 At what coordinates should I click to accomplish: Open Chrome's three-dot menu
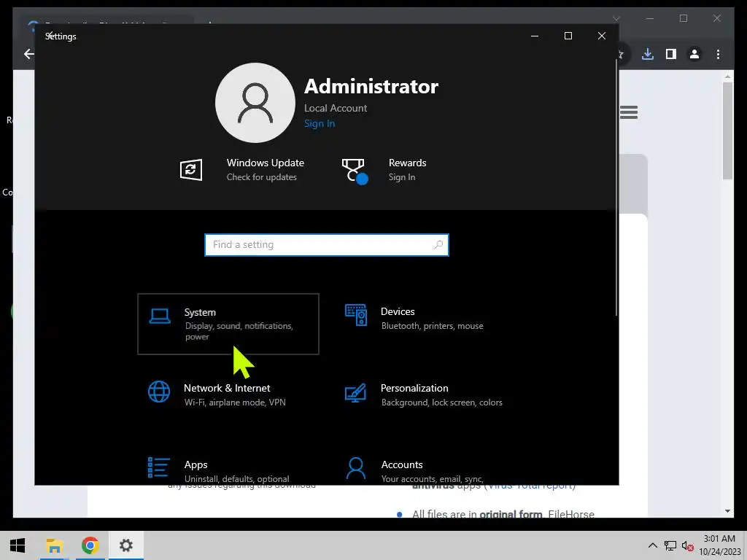pyautogui.click(x=718, y=54)
